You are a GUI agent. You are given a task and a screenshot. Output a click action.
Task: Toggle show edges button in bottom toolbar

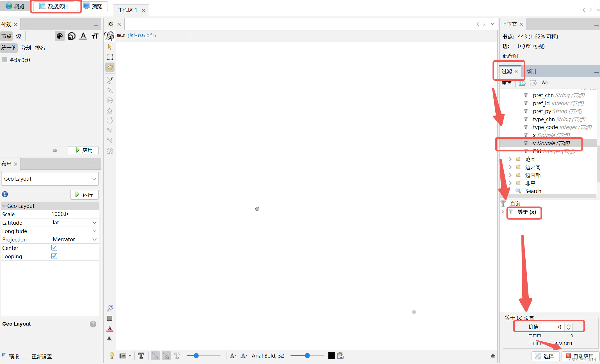pos(155,356)
